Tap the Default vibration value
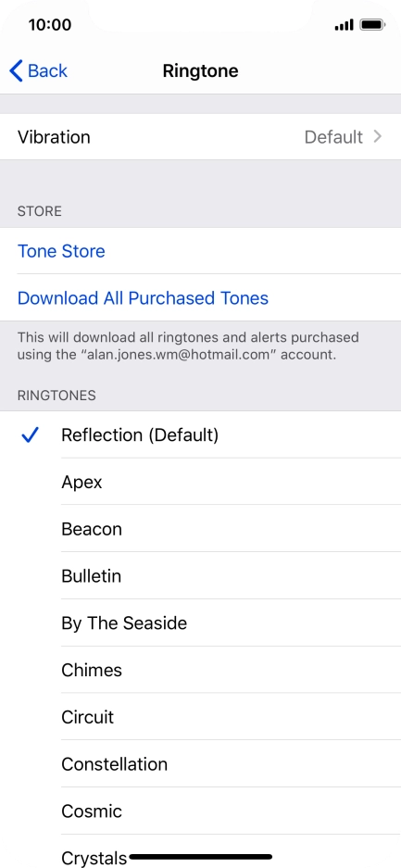401x868 pixels. tap(333, 137)
